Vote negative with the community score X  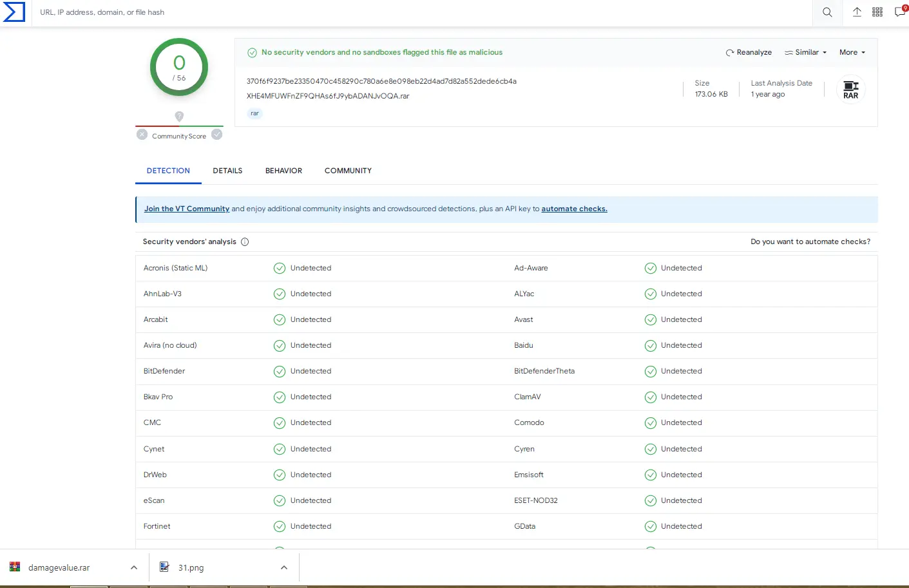[142, 135]
